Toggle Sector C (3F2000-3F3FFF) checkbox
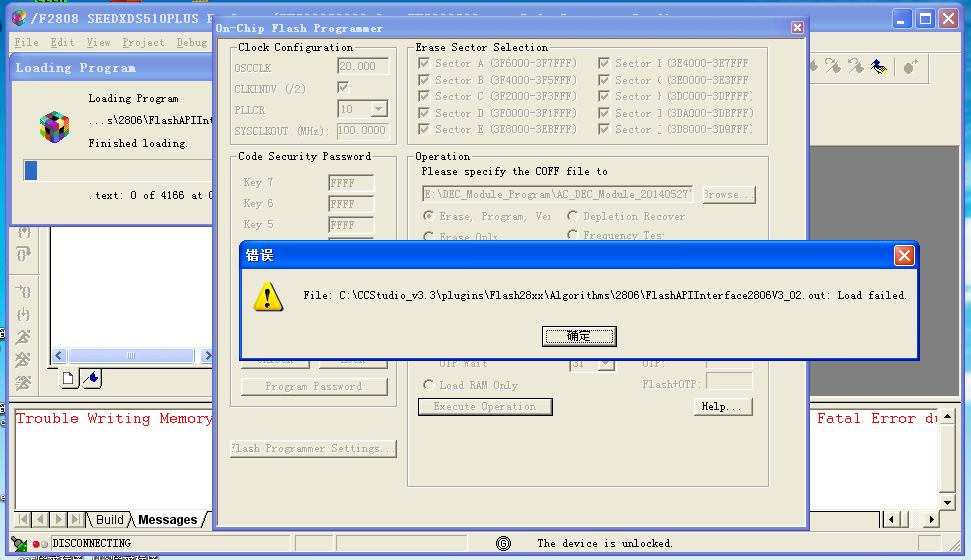 424,96
